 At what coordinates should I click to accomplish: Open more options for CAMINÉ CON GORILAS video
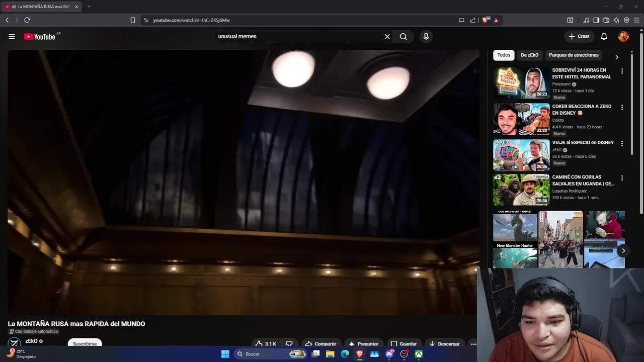(x=622, y=178)
